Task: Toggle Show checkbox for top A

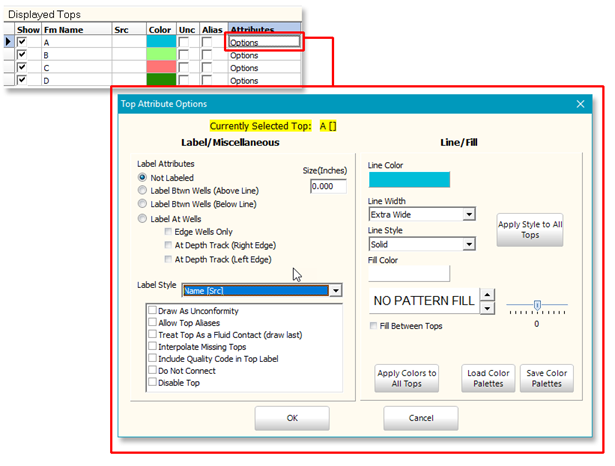Action: (x=22, y=42)
